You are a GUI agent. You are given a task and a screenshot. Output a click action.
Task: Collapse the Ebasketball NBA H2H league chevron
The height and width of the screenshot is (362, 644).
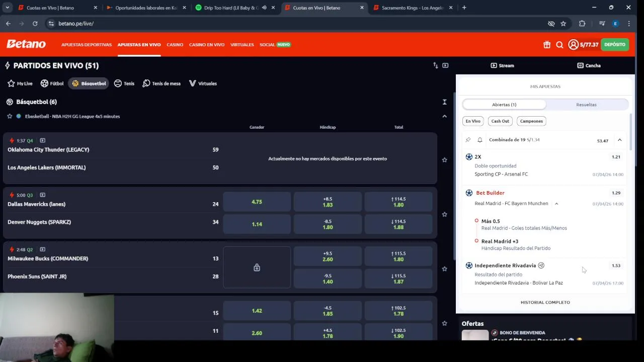pos(444,116)
